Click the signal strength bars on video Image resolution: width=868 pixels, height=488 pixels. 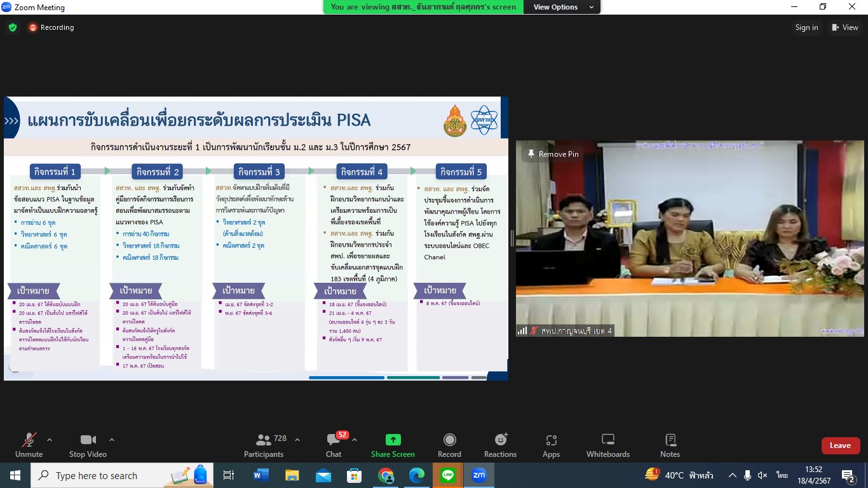[x=522, y=330]
